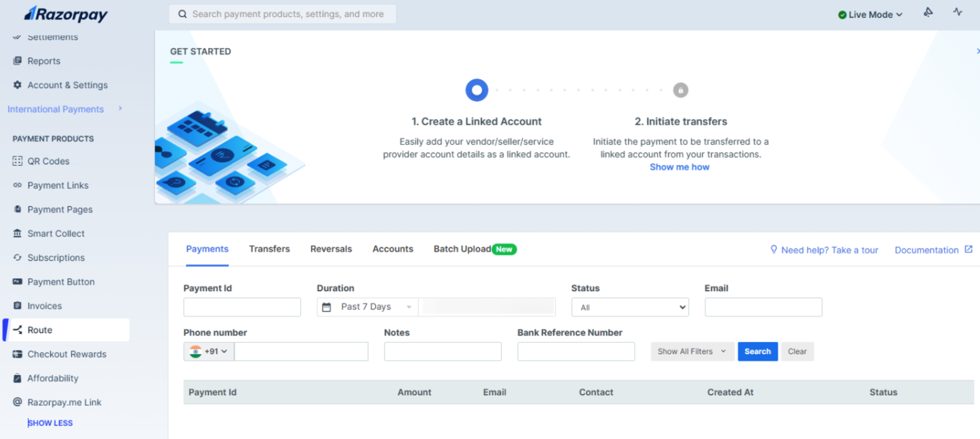Open the activity pulse icon

click(x=958, y=12)
